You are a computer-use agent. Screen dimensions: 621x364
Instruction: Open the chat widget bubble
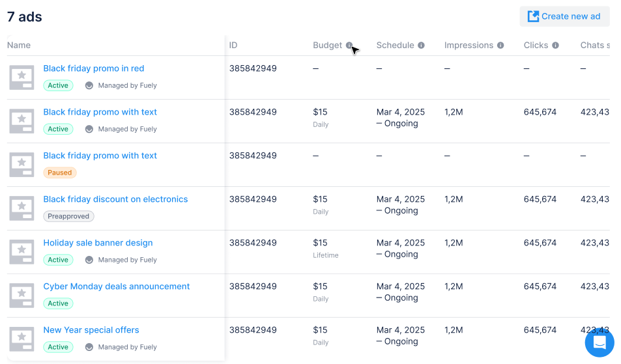[599, 343]
